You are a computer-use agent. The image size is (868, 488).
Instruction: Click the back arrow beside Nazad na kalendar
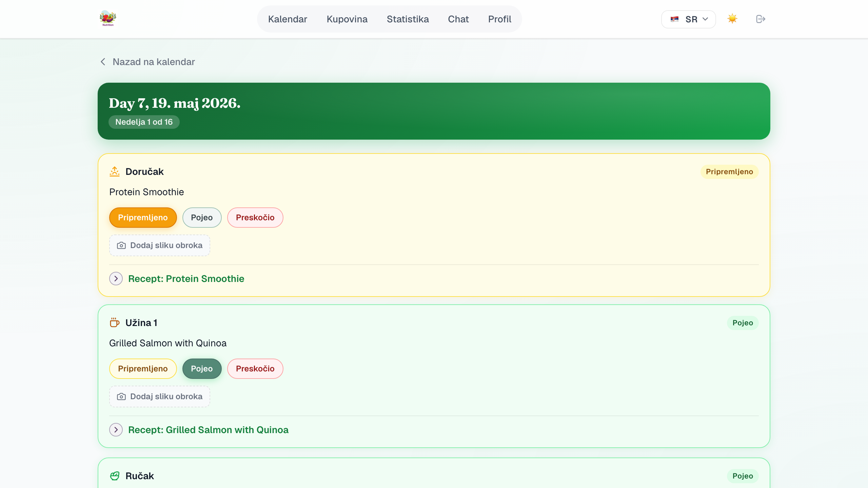click(103, 62)
